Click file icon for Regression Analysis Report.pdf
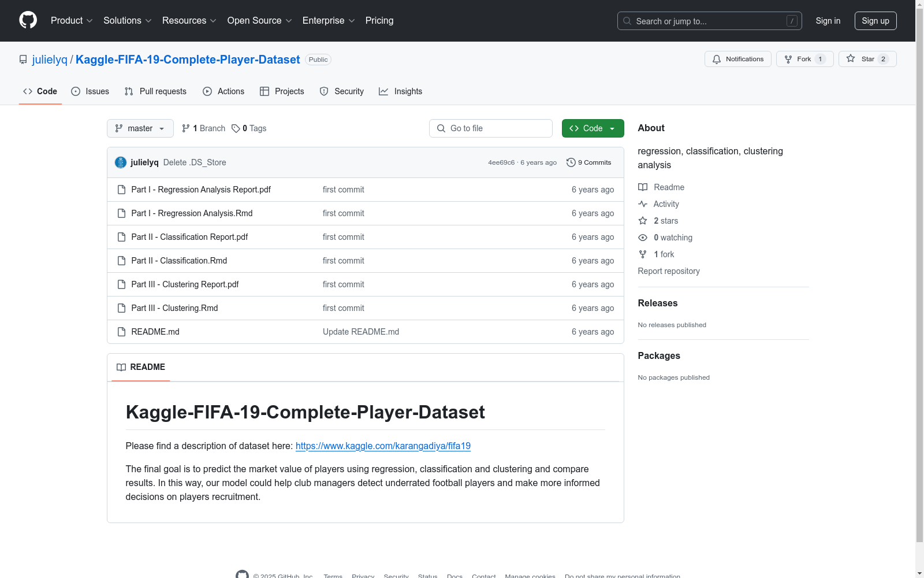 (x=121, y=190)
